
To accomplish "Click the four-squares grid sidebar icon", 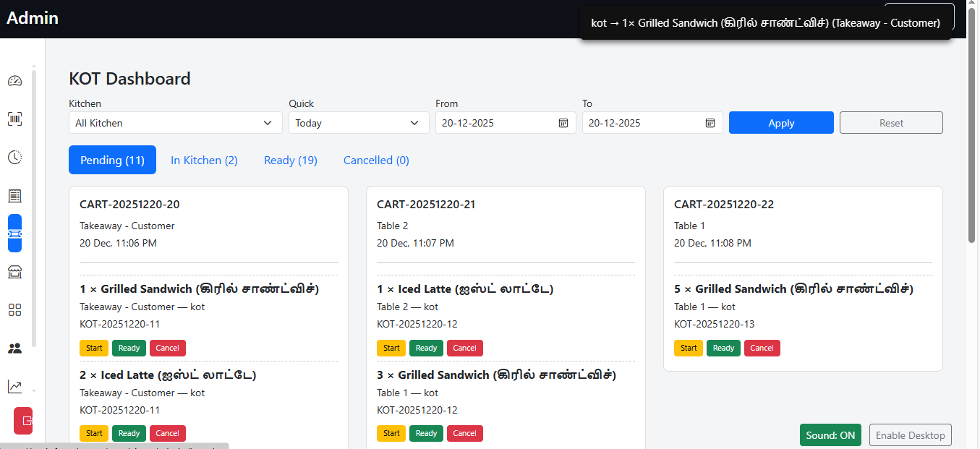I will 14,310.
